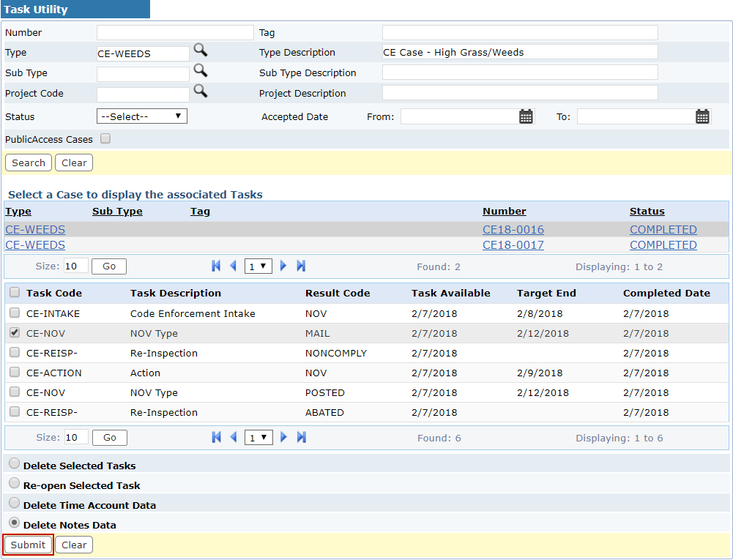
Task: Submit the selected task action
Action: (28, 545)
